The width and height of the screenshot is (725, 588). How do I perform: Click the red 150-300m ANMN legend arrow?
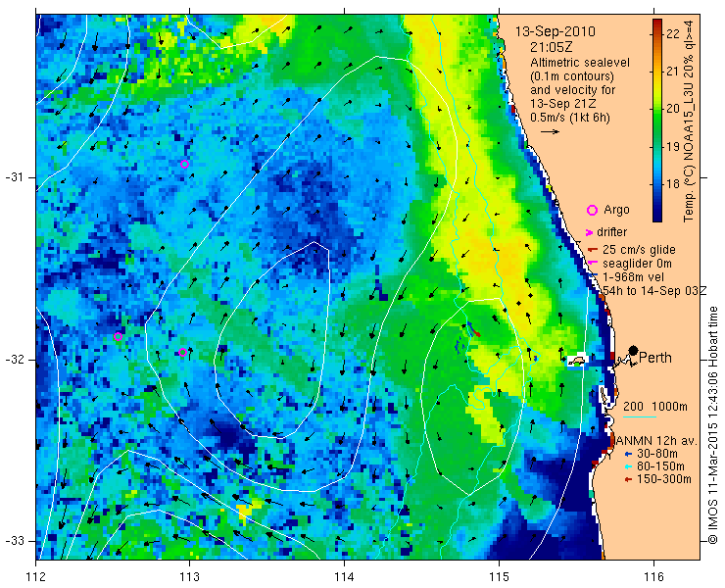coord(628,480)
